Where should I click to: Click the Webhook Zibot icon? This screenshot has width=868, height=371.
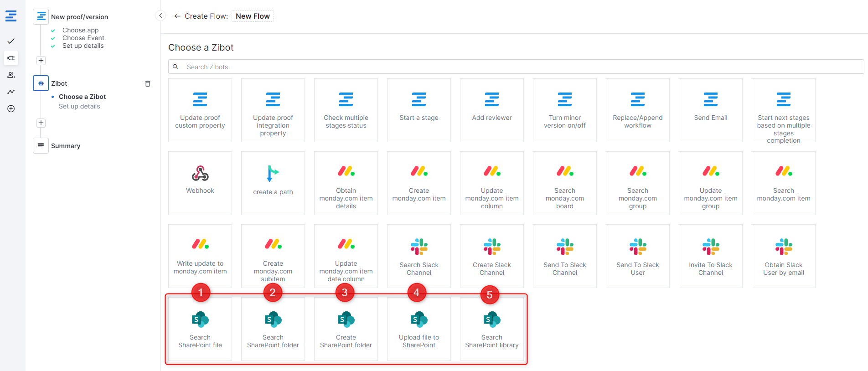[x=200, y=174]
